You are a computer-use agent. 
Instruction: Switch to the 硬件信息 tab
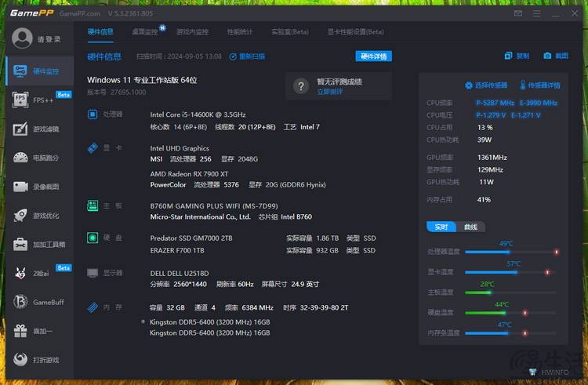[x=100, y=32]
